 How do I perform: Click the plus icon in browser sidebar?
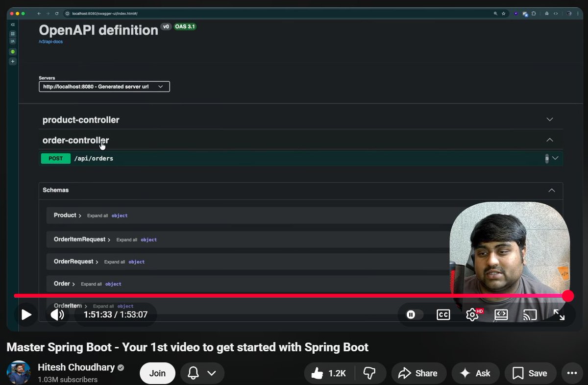click(x=13, y=61)
